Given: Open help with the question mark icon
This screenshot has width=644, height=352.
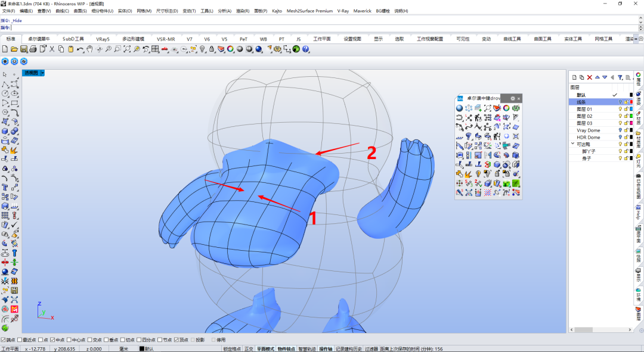Looking at the screenshot, I should coord(305,49).
